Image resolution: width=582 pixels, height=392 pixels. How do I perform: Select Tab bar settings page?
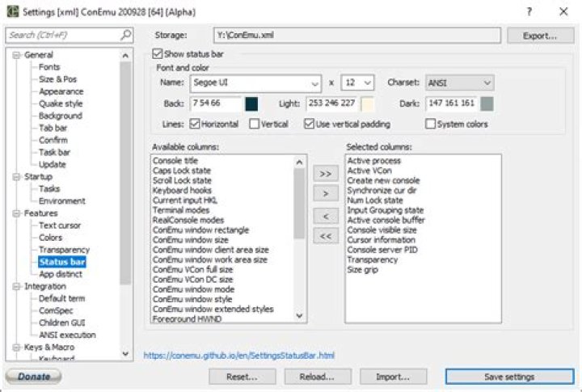[x=53, y=128]
